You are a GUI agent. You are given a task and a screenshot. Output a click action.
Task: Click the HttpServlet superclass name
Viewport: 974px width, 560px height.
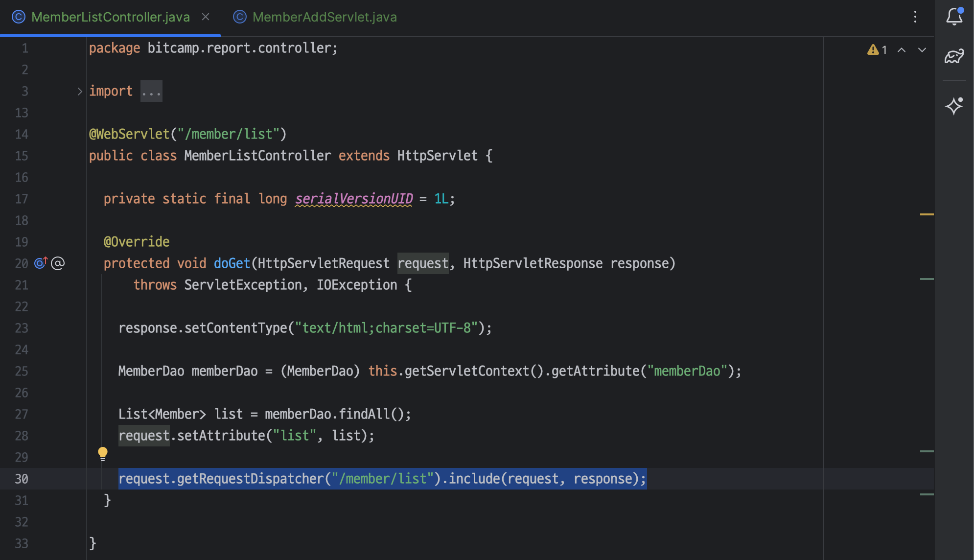[x=437, y=156]
